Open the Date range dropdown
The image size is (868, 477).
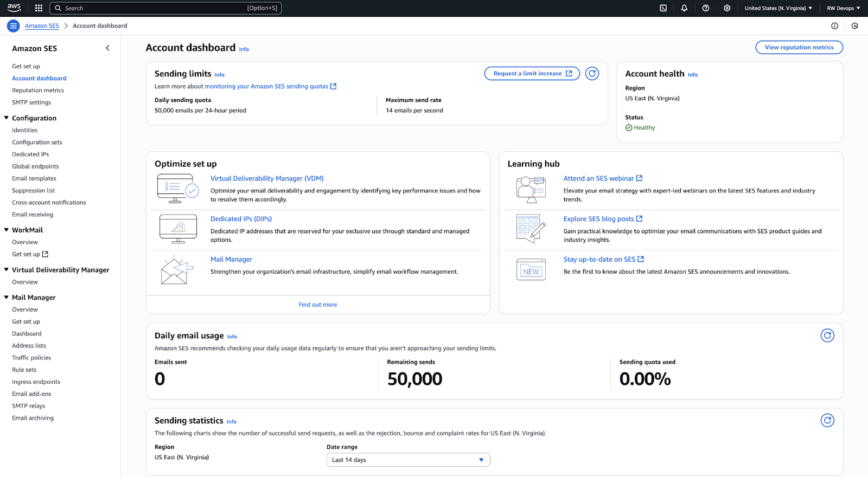(x=408, y=460)
